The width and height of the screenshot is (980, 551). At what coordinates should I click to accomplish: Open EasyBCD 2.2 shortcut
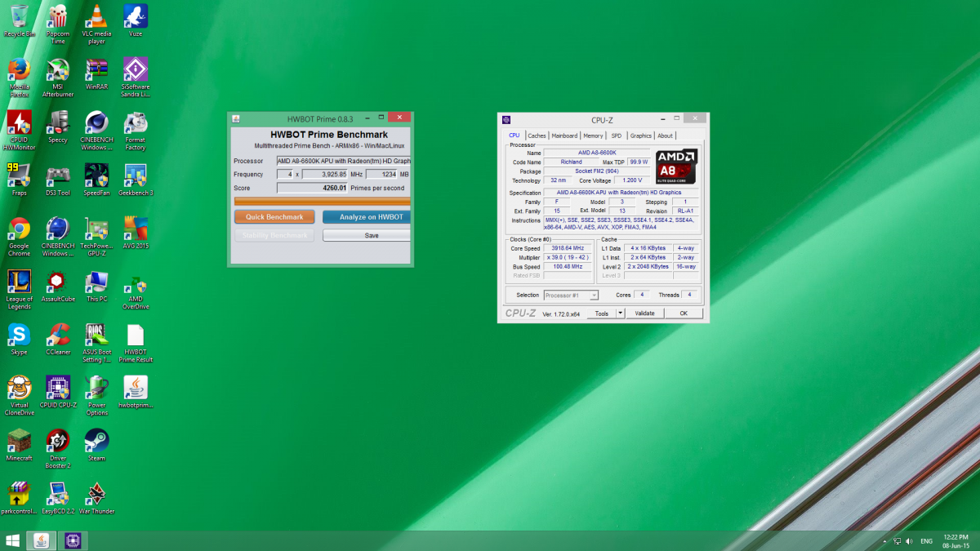pos(58,499)
